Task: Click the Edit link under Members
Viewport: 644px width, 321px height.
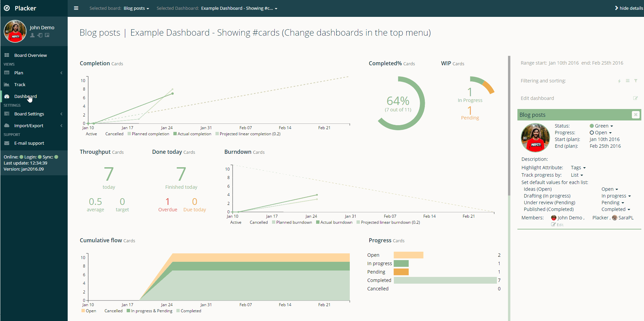Action: [558, 224]
